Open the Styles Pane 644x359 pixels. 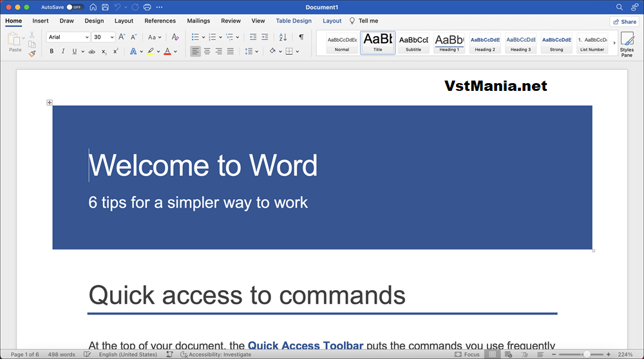(627, 44)
